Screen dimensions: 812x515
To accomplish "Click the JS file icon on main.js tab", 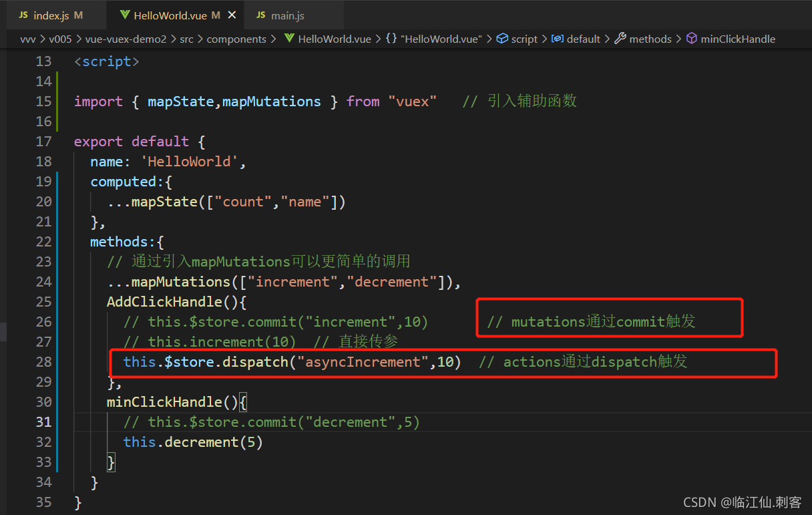I will (x=261, y=15).
